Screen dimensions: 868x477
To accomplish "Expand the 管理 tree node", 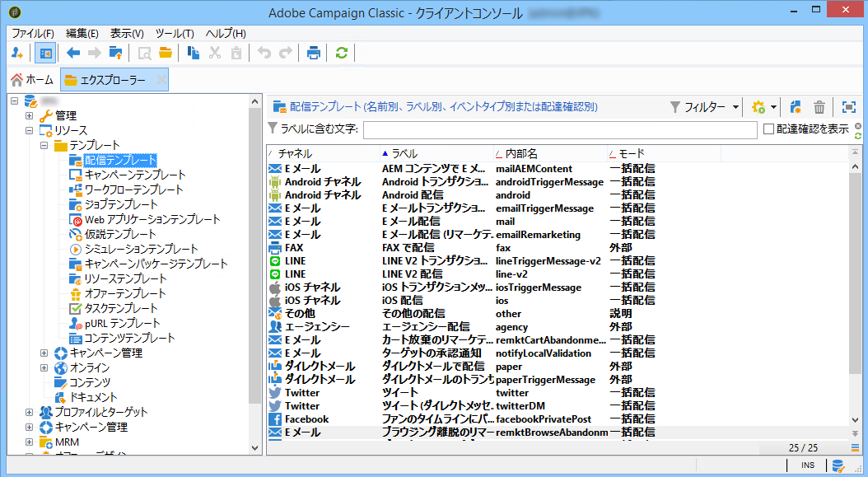I will pos(30,116).
